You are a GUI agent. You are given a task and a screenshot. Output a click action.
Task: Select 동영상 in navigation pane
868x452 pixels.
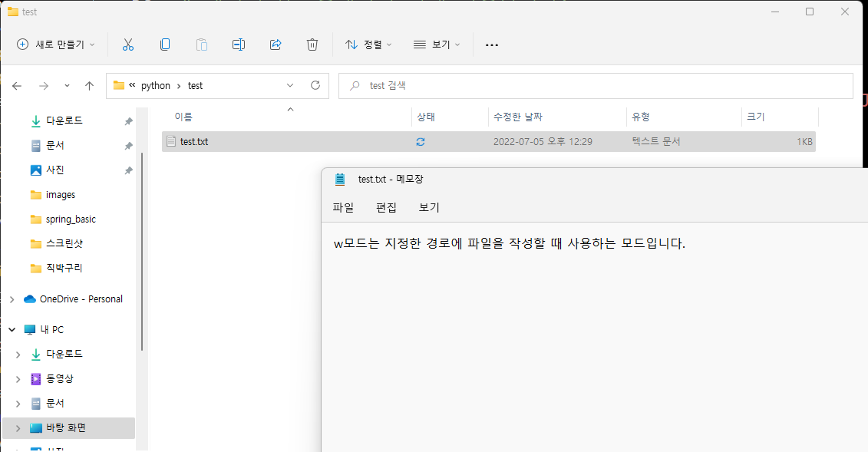tap(59, 379)
